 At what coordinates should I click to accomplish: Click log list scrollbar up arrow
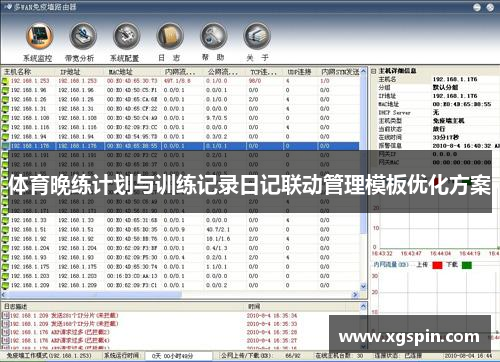pos(363,306)
